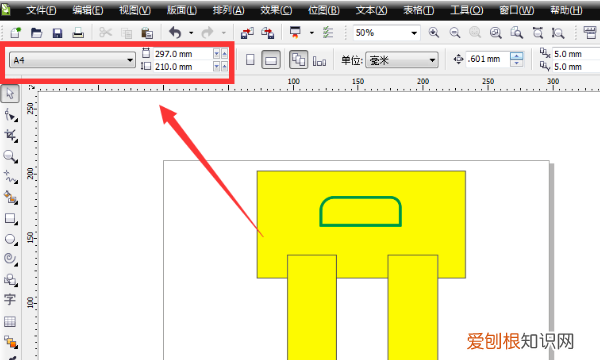
Task: Open the application launcher icon
Action: pos(295,33)
